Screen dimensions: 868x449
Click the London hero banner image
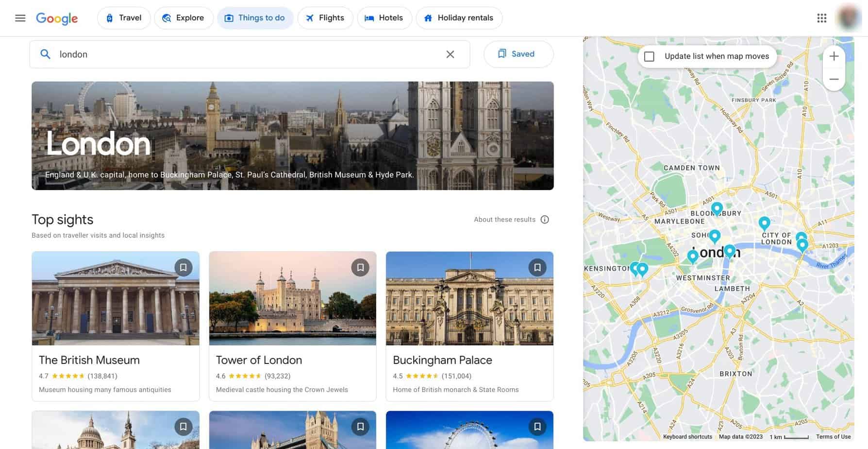point(292,136)
